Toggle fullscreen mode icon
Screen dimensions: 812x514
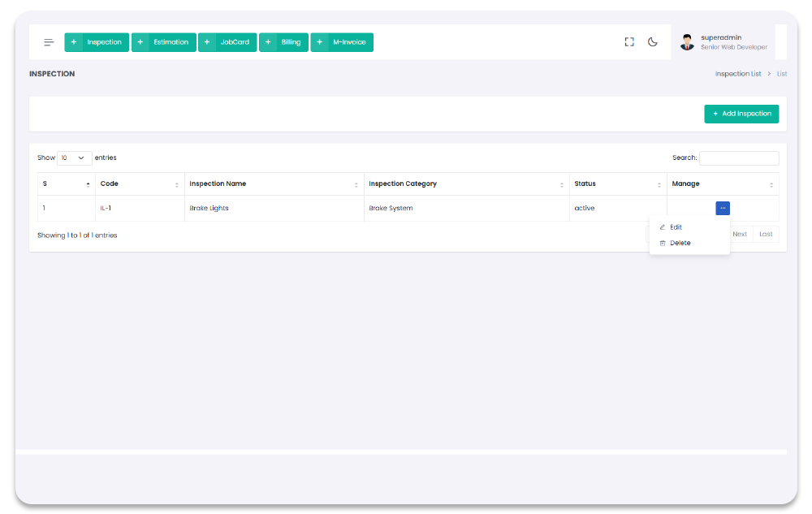pyautogui.click(x=628, y=42)
